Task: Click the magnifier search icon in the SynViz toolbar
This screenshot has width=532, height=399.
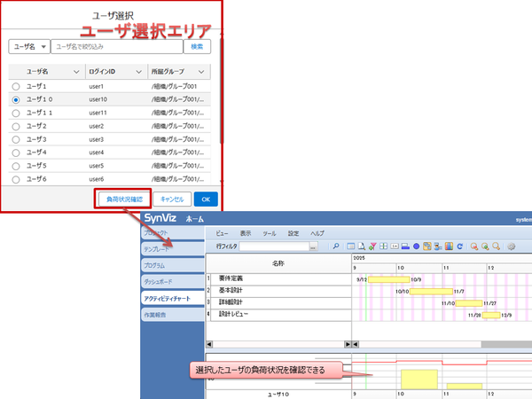Action: [336, 246]
